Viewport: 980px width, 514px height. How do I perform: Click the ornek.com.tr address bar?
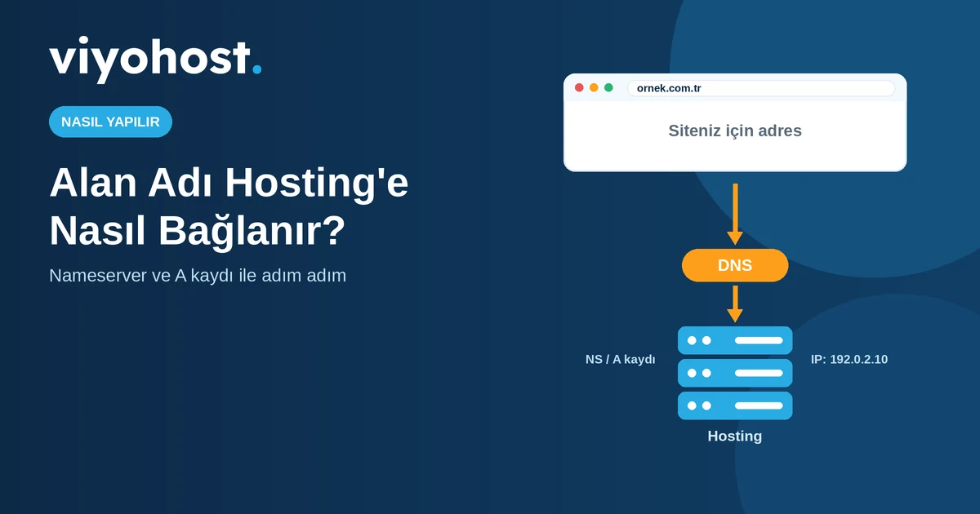pyautogui.click(x=761, y=88)
